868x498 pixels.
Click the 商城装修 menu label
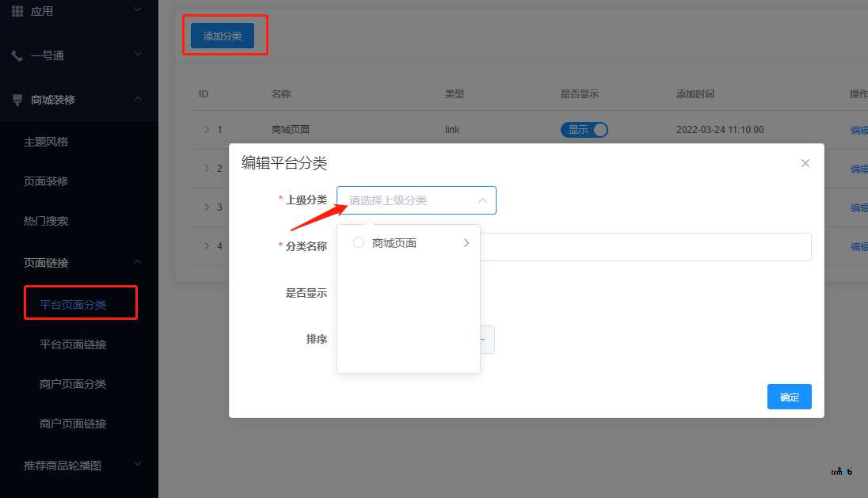tap(53, 100)
